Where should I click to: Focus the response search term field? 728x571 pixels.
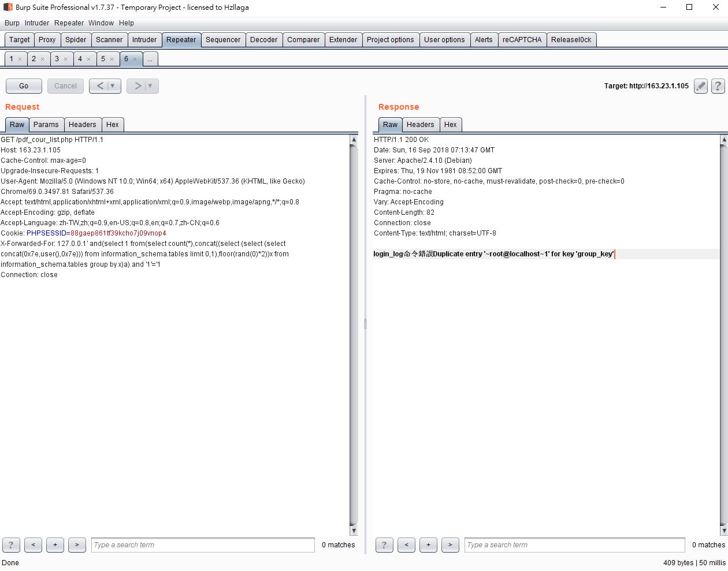pyautogui.click(x=575, y=544)
